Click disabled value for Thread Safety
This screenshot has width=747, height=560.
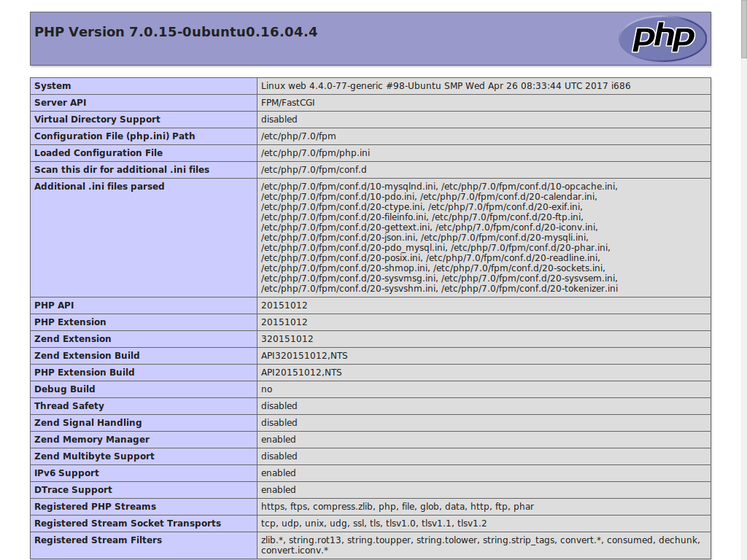[279, 405]
